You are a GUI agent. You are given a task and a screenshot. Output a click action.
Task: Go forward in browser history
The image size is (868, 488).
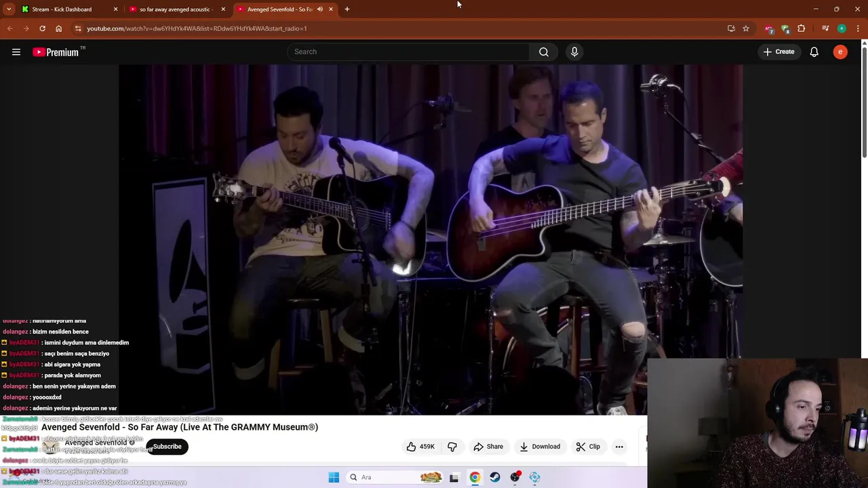[x=26, y=28]
